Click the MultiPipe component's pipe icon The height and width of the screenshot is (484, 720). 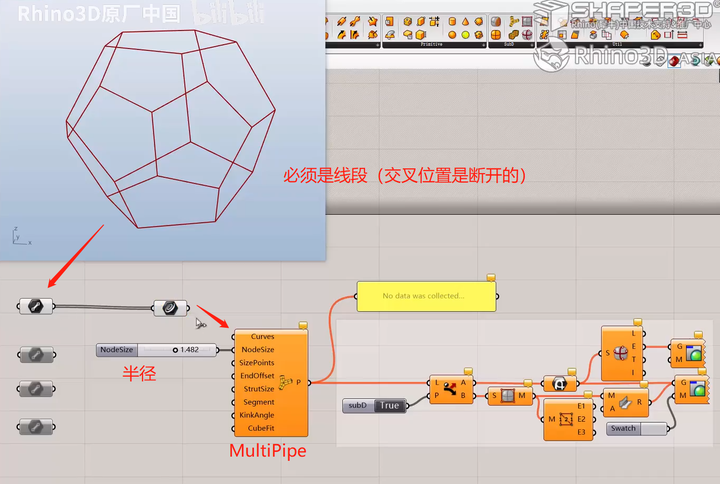(285, 382)
